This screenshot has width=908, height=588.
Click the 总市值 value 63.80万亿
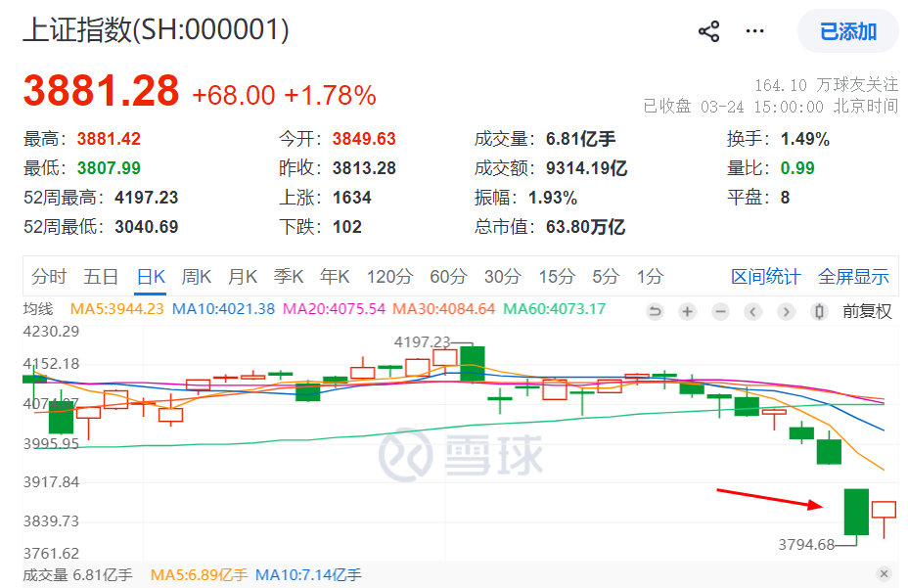(x=585, y=227)
